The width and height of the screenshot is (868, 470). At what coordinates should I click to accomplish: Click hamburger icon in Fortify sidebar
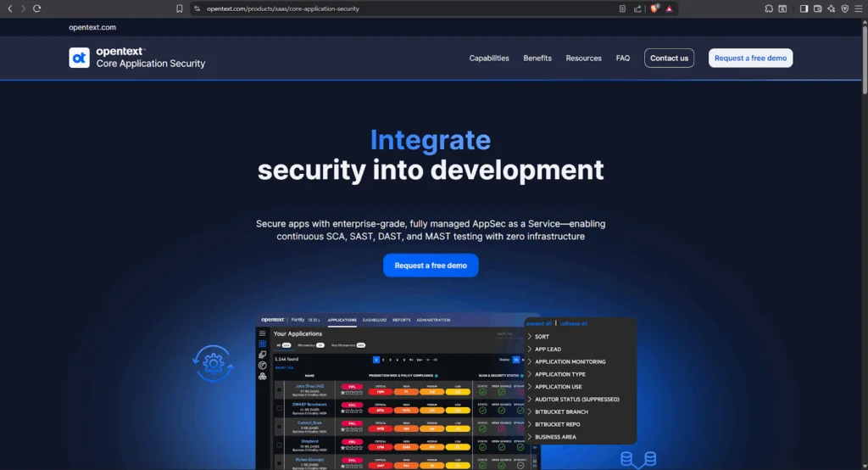263,333
